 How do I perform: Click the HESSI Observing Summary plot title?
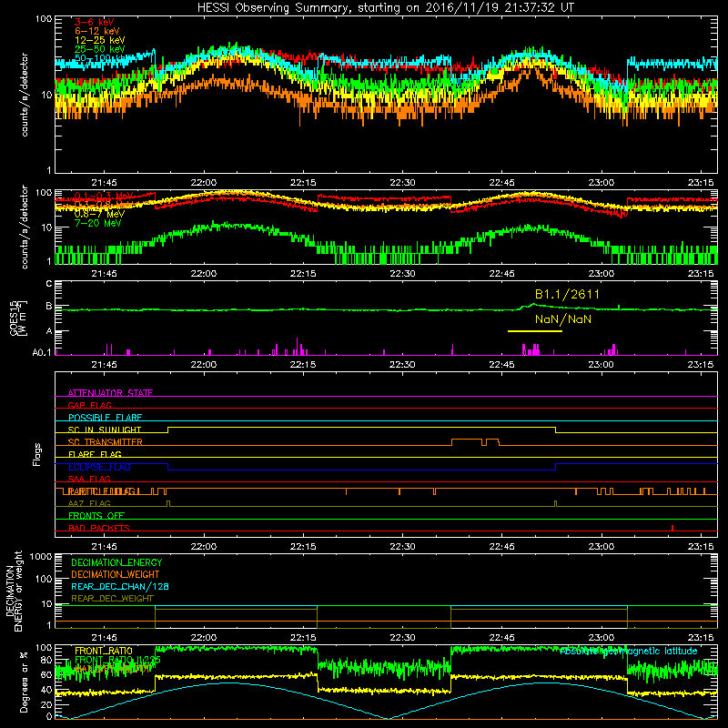click(x=385, y=8)
